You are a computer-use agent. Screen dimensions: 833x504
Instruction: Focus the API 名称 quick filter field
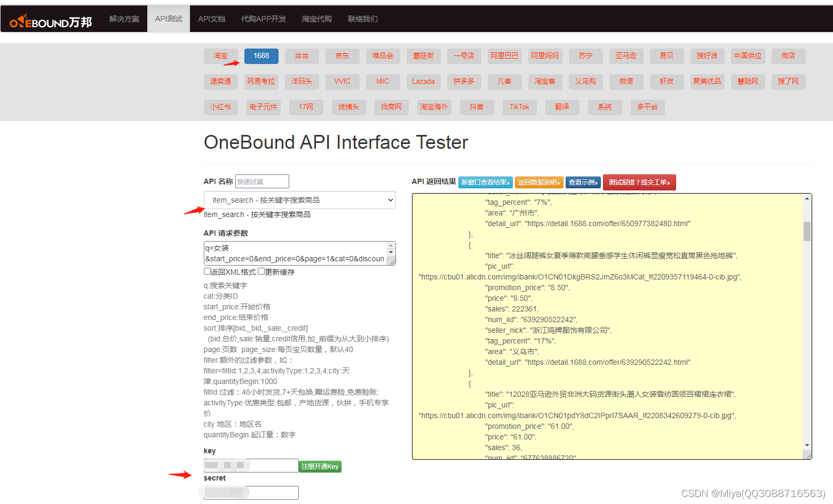point(262,181)
